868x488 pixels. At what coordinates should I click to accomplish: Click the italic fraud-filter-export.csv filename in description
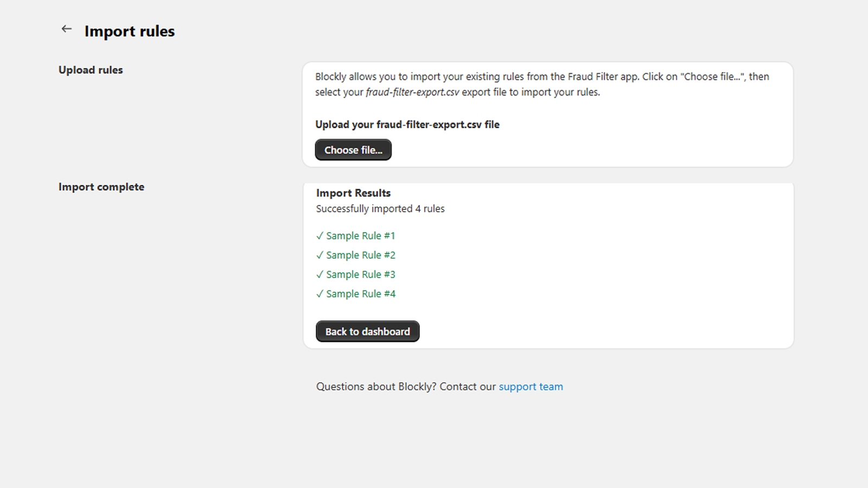point(412,92)
